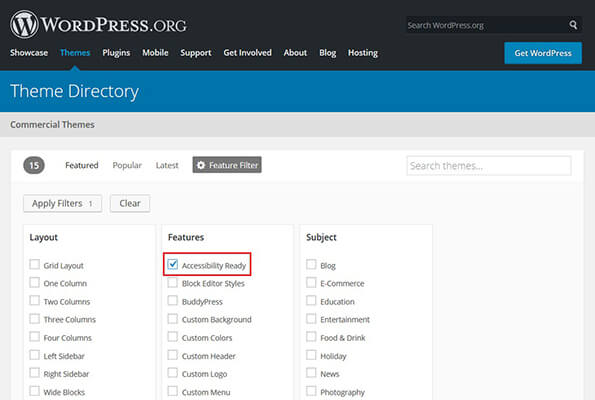The image size is (595, 400).
Task: Check the Education subject checkbox
Action: (311, 301)
